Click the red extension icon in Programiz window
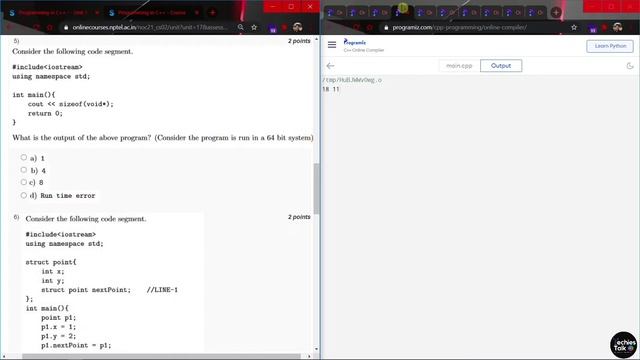The image size is (640, 360). [x=604, y=27]
